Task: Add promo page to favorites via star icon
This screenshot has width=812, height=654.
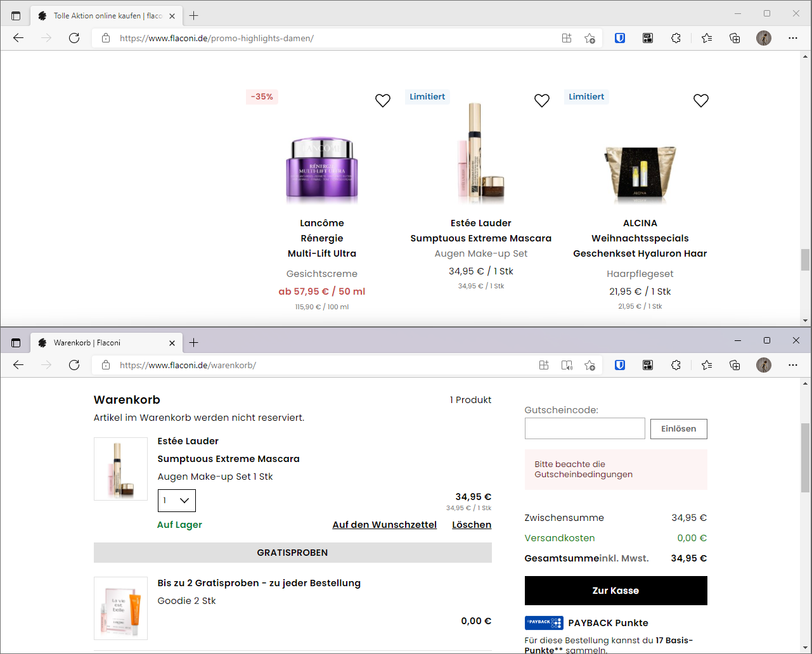Action: (590, 38)
